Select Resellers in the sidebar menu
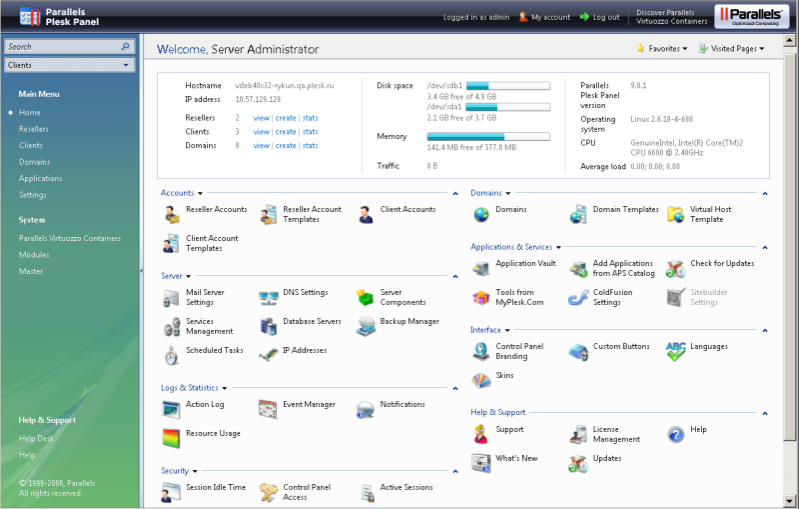 point(34,129)
